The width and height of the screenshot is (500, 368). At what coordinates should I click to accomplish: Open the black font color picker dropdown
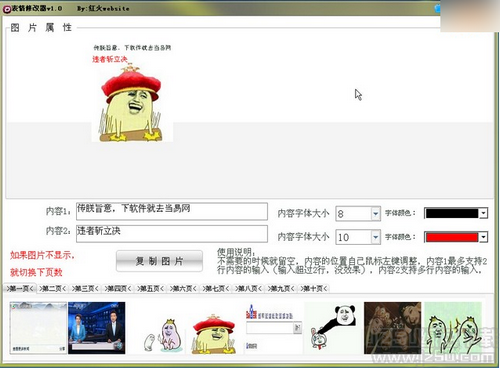(483, 213)
